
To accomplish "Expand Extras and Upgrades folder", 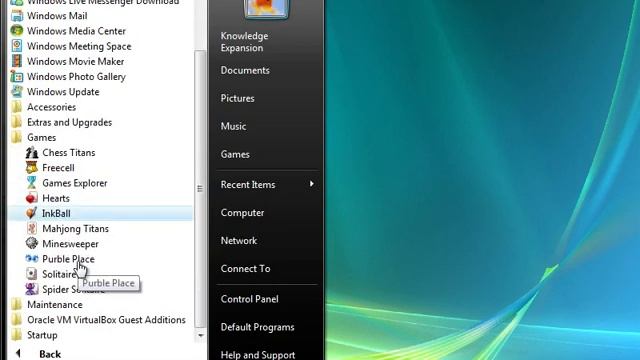I will tap(61, 122).
